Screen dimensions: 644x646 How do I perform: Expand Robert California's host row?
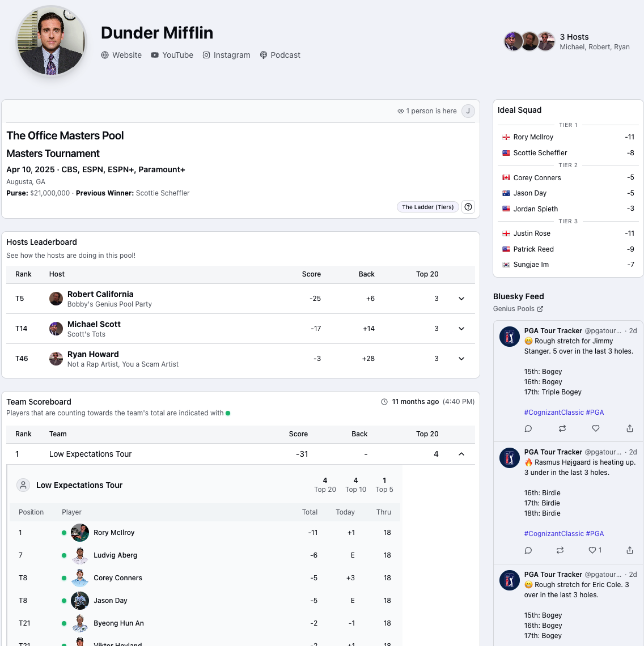coord(461,299)
